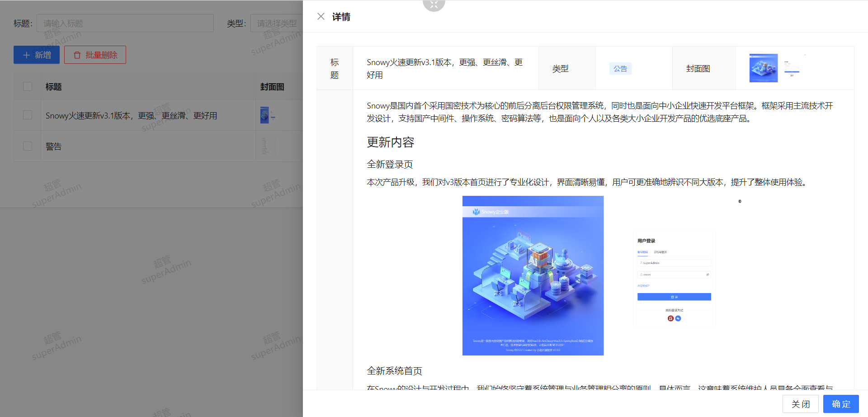This screenshot has width=868, height=417.
Task: Click the 类型 label cell in the detail table
Action: coord(567,68)
